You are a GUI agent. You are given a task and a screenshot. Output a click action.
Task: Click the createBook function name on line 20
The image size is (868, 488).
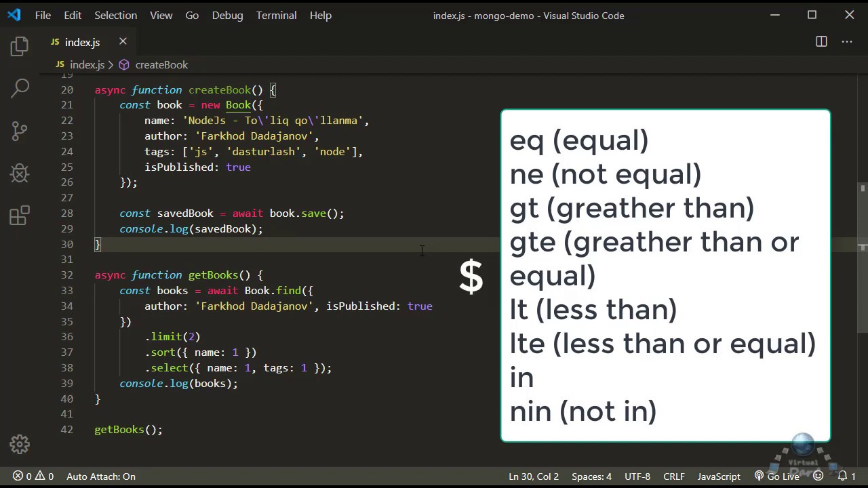[x=220, y=90]
